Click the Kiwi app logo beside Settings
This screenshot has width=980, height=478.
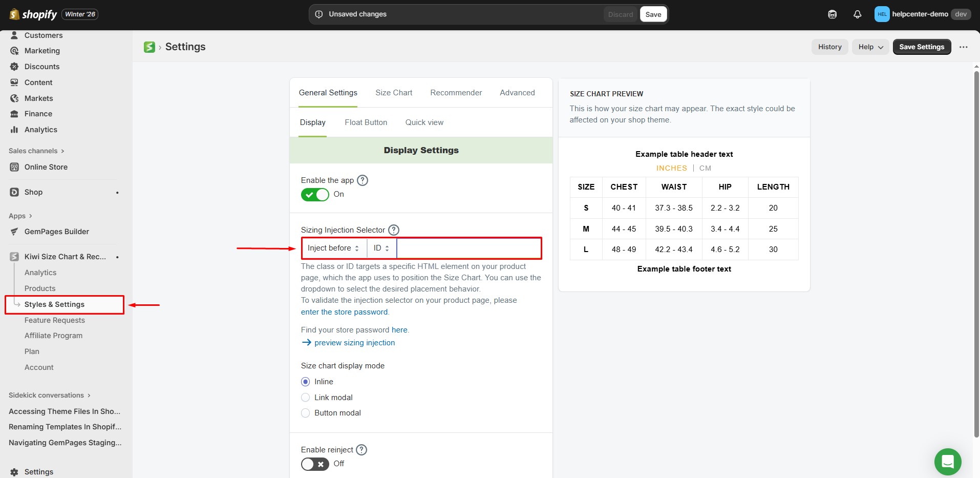click(x=150, y=47)
